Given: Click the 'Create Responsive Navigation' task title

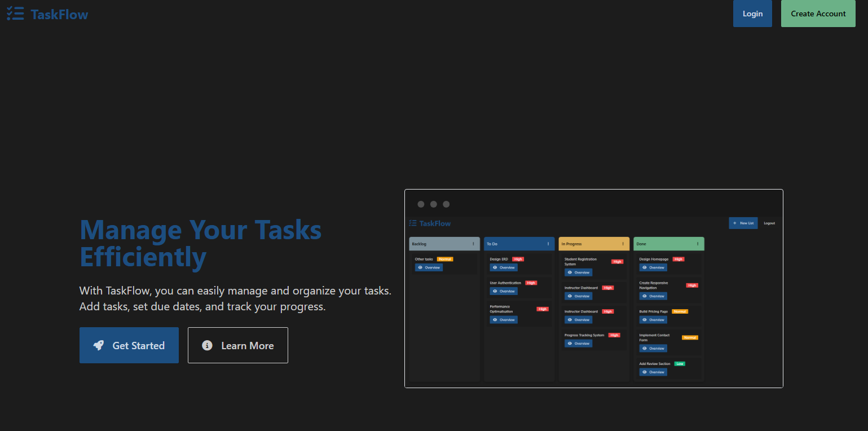Looking at the screenshot, I should tap(654, 285).
